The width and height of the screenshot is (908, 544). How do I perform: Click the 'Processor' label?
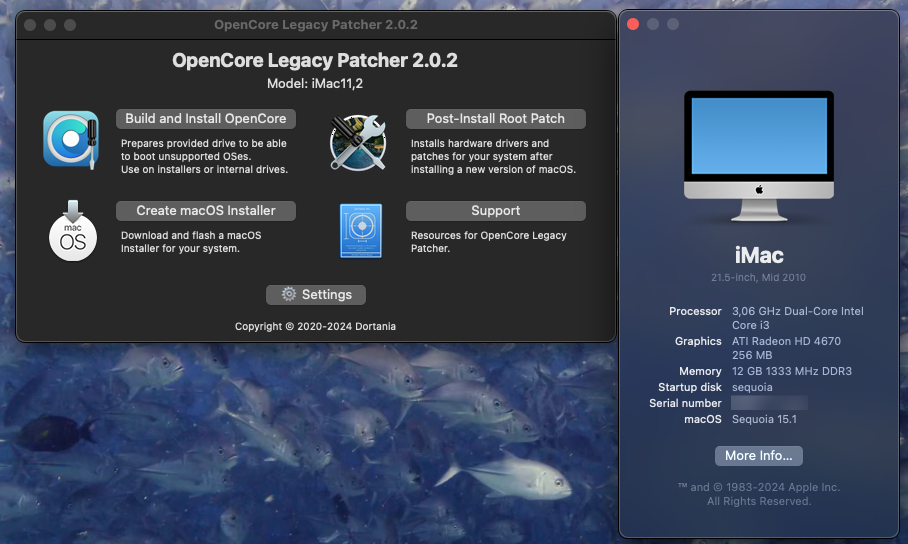(695, 311)
